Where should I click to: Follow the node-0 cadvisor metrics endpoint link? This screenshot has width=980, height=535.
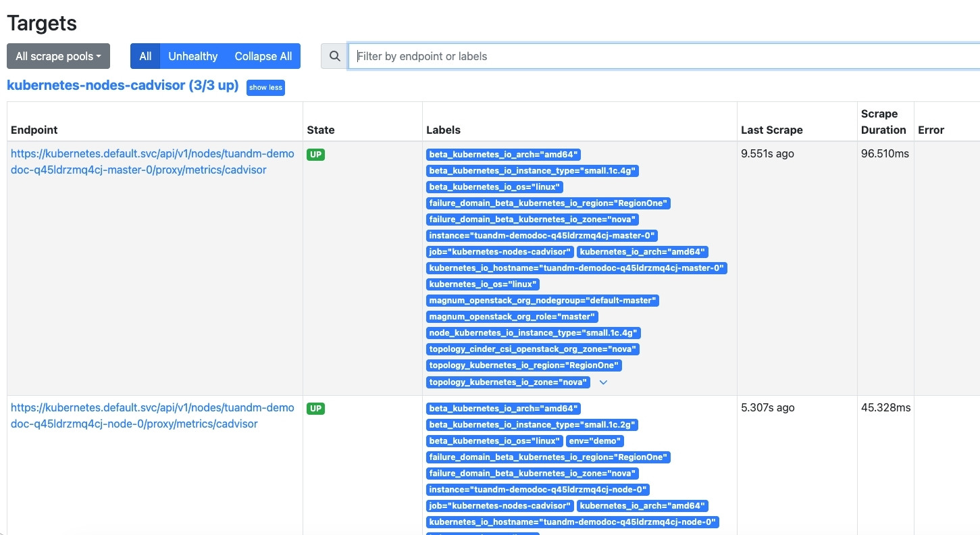(x=152, y=415)
